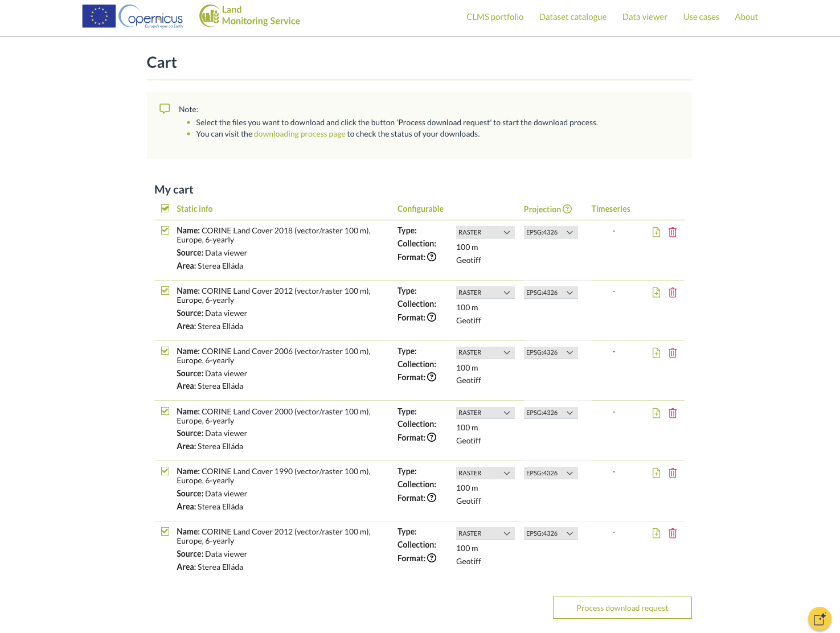Open the RASTER type dropdown for CORINE 2018
Viewport: 840px width, 633px height.
(485, 232)
